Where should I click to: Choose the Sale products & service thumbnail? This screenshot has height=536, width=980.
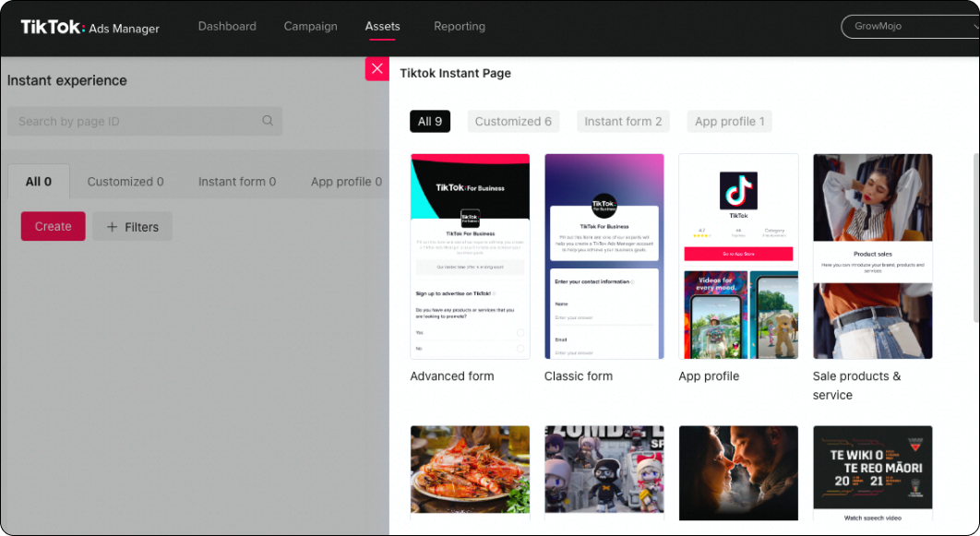[x=873, y=256]
